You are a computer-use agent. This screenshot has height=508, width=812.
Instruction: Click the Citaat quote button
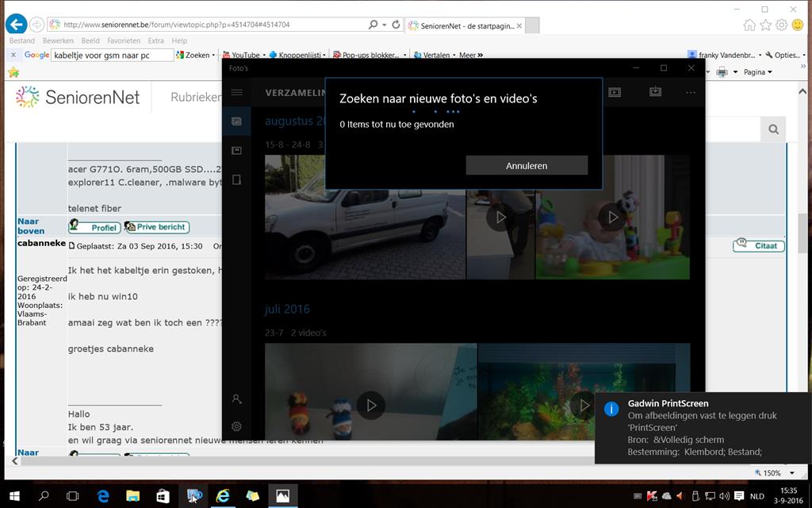(759, 246)
